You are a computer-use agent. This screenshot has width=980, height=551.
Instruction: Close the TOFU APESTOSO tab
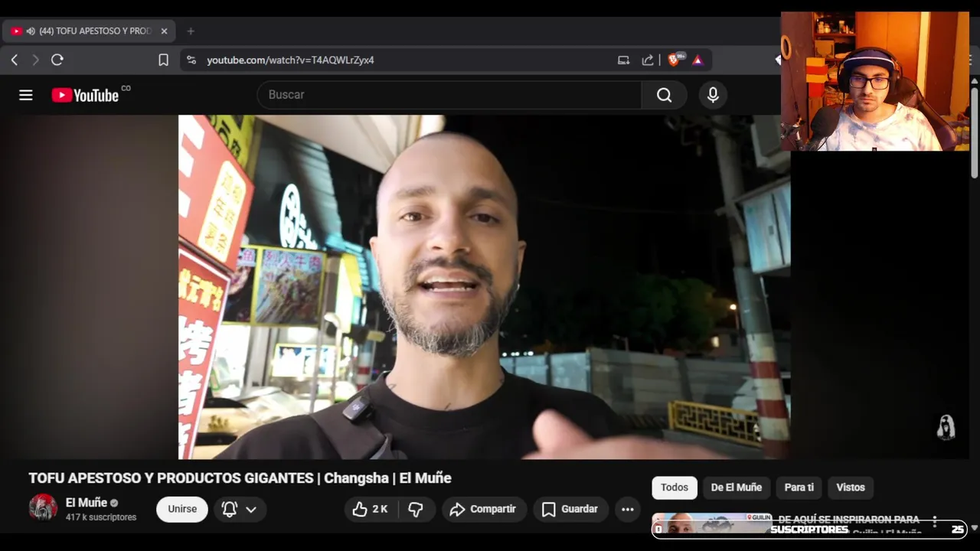(x=164, y=31)
